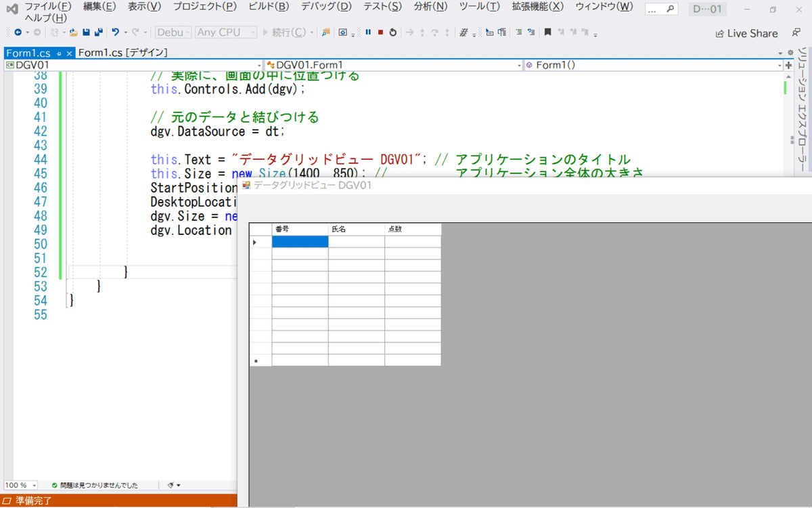Image resolution: width=812 pixels, height=508 pixels.
Task: Click the Show Next Statement arrow icon
Action: (x=409, y=33)
